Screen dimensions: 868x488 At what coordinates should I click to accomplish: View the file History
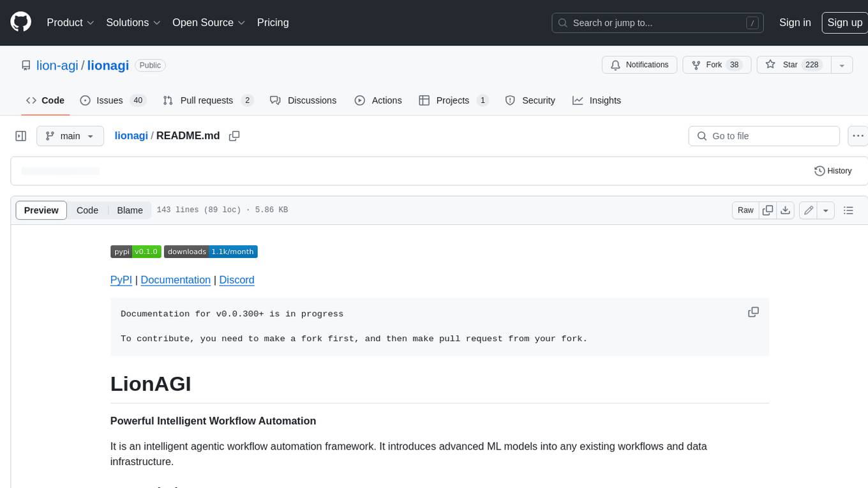(833, 171)
